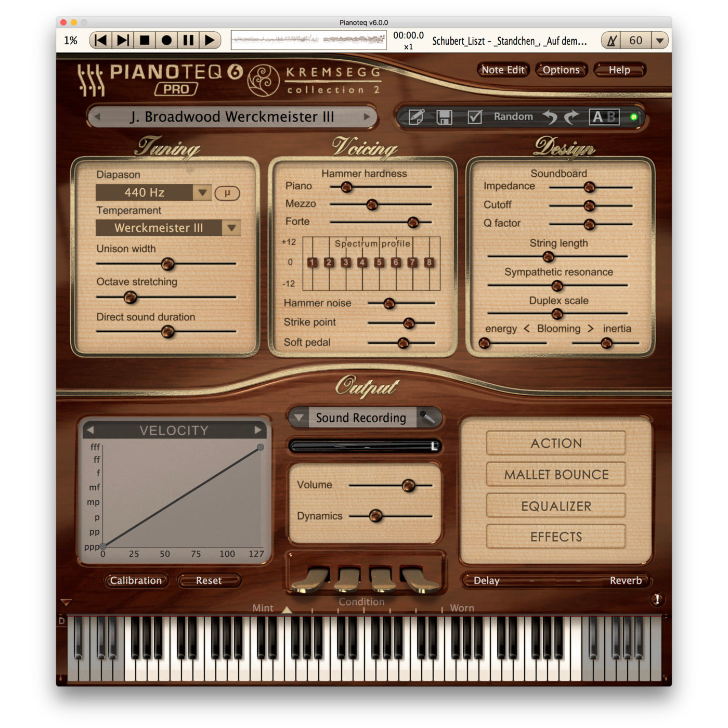Open the Note Edit panel
Viewport: 728px width, 728px height.
502,70
